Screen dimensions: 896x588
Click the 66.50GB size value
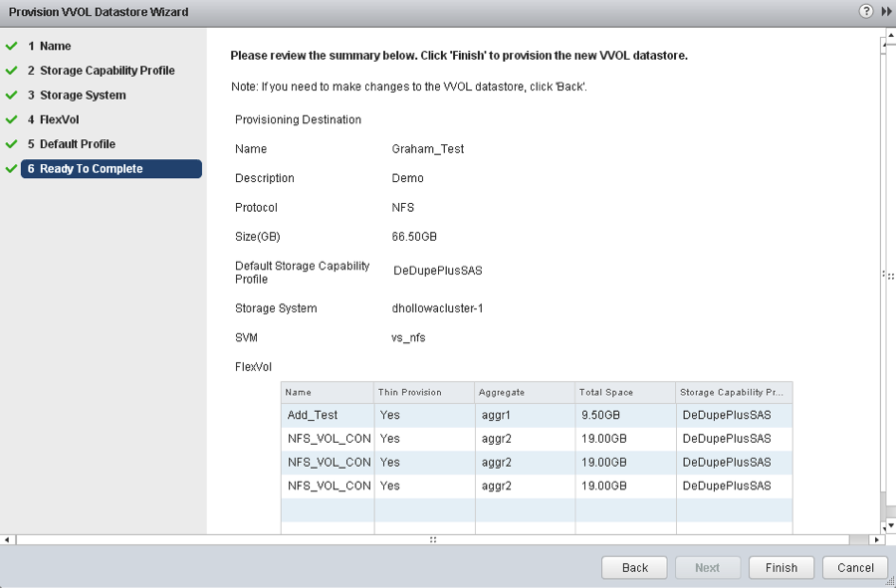[414, 237]
